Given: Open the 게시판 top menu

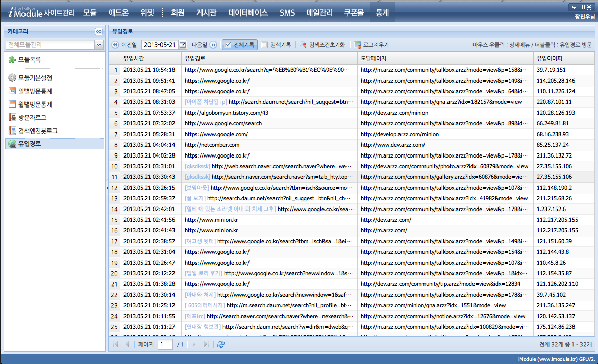Looking at the screenshot, I should pyautogui.click(x=207, y=13).
